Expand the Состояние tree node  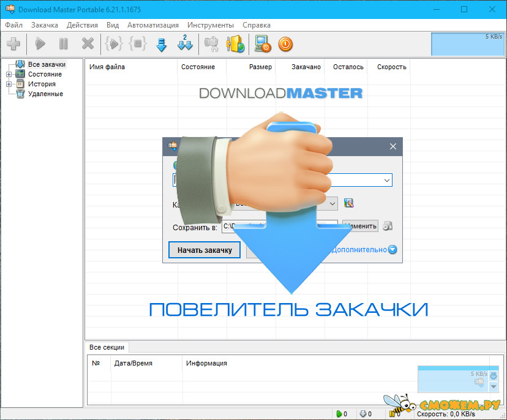click(9, 74)
